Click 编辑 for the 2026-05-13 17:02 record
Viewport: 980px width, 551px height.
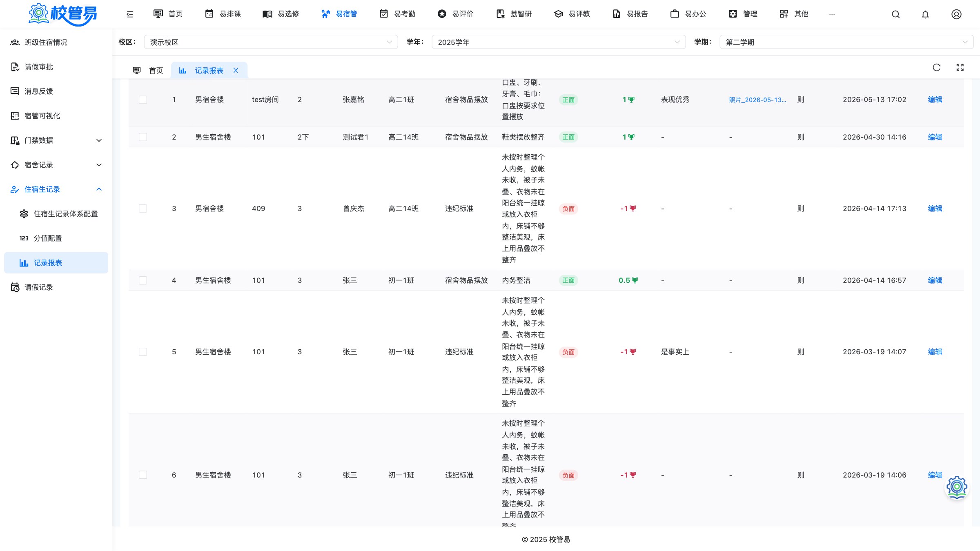pyautogui.click(x=935, y=100)
